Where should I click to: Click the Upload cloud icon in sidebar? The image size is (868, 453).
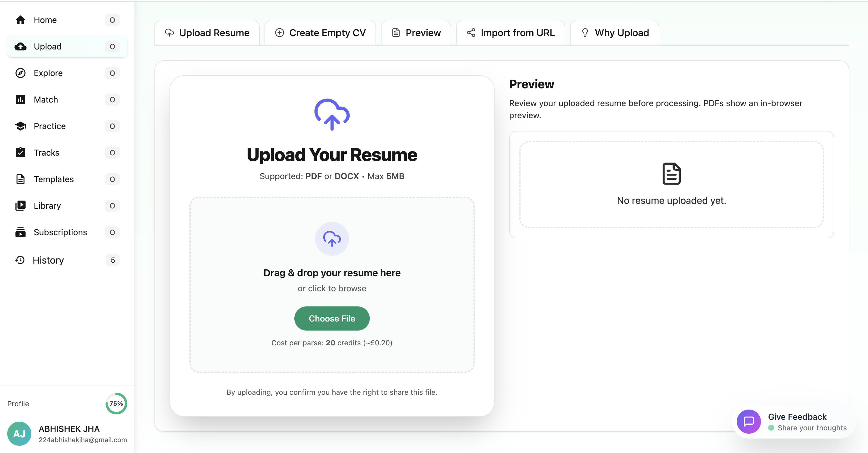click(21, 46)
